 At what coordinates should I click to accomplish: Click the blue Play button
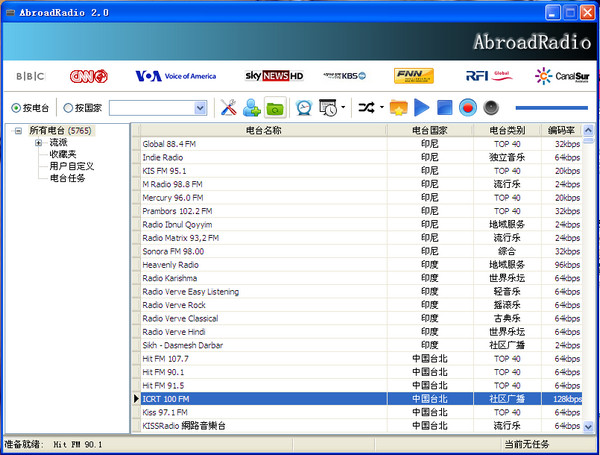tap(422, 107)
